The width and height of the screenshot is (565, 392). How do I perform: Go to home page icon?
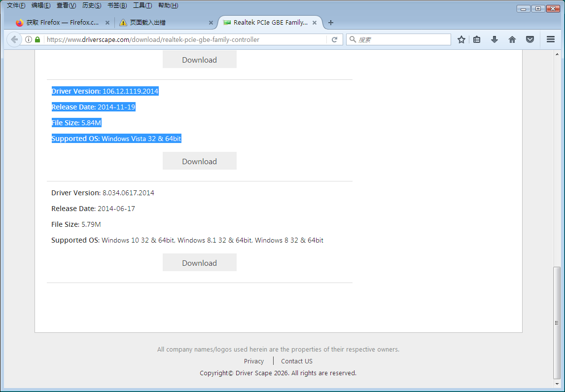tap(512, 39)
